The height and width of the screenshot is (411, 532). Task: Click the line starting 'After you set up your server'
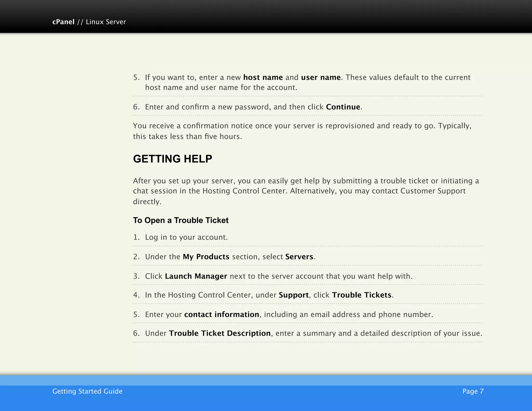[306, 181]
